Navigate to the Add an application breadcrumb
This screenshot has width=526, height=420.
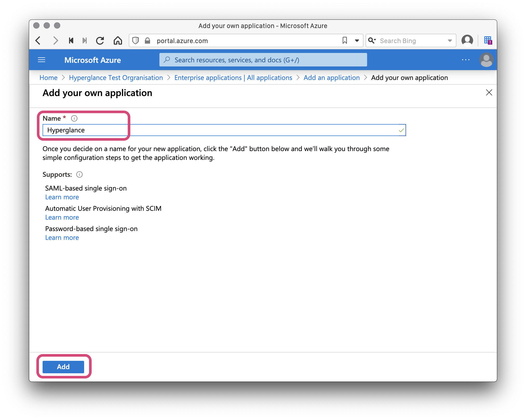[x=332, y=78]
